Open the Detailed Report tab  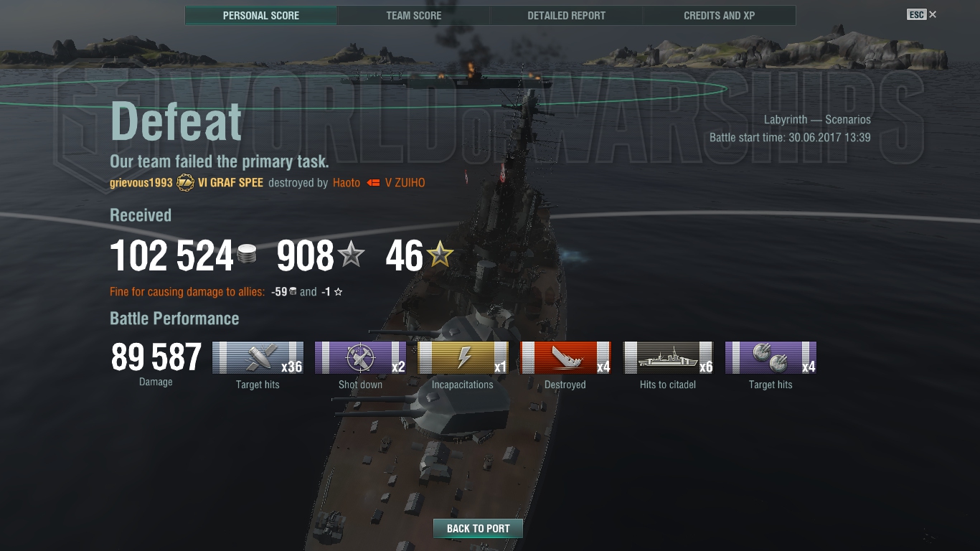point(566,15)
